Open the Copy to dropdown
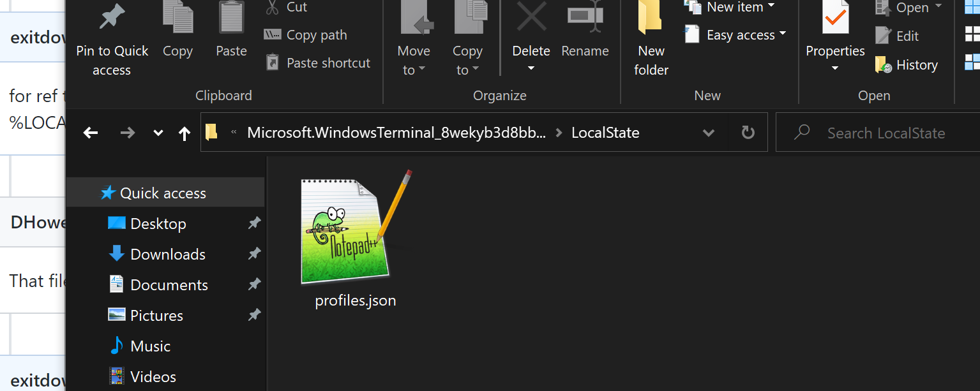This screenshot has height=391, width=980. tap(467, 40)
